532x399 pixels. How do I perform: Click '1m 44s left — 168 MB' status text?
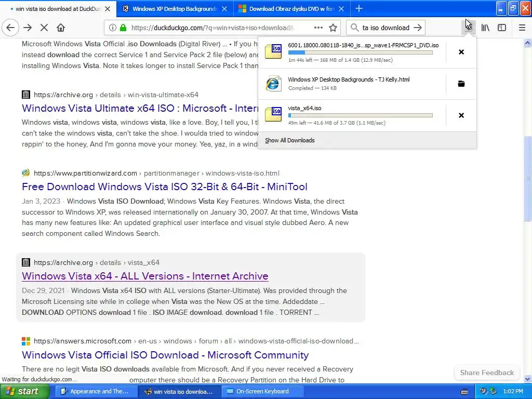340,60
